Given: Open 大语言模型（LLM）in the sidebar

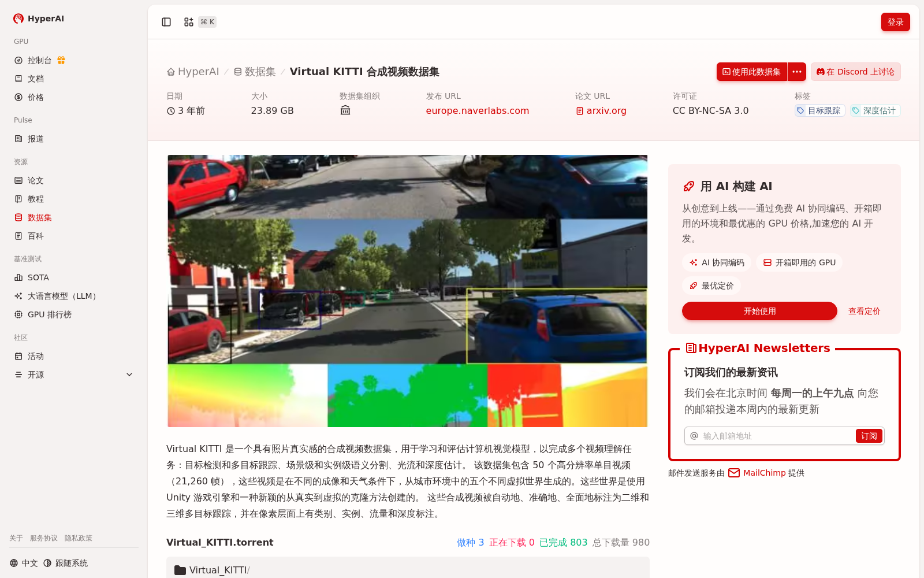Looking at the screenshot, I should pos(73,296).
